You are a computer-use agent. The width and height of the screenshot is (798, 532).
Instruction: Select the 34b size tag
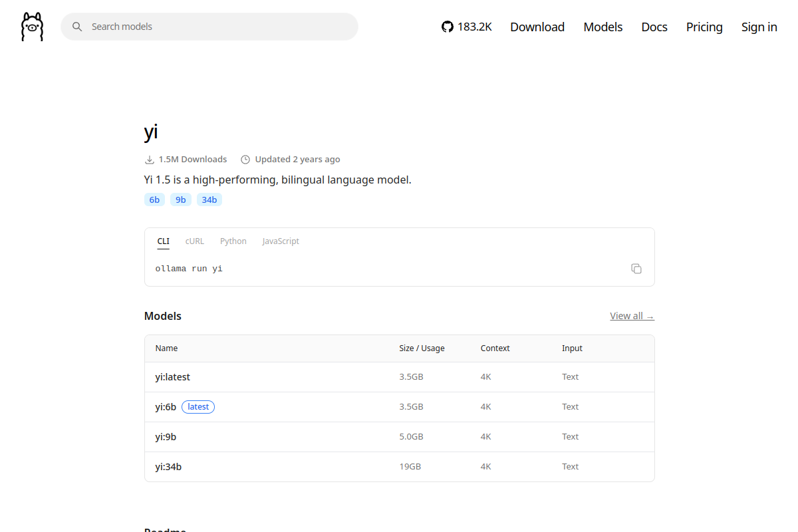[209, 199]
